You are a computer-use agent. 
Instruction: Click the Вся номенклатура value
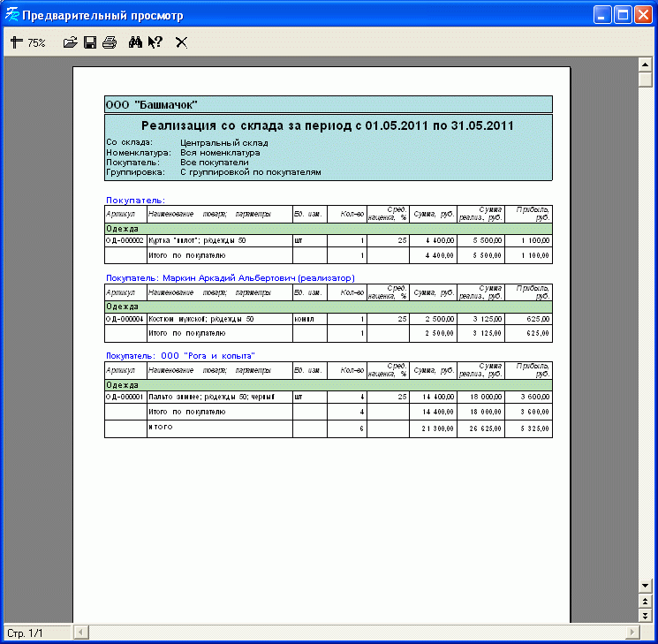[220, 153]
